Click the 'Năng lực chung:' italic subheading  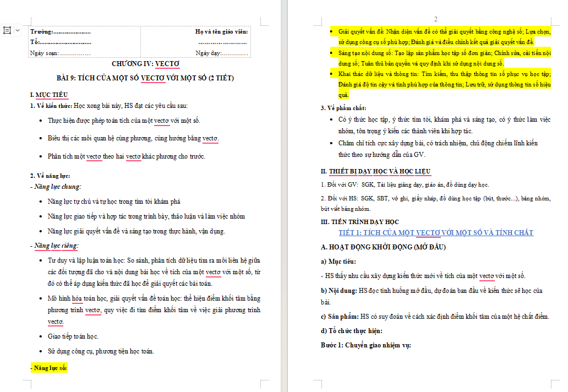click(56, 187)
